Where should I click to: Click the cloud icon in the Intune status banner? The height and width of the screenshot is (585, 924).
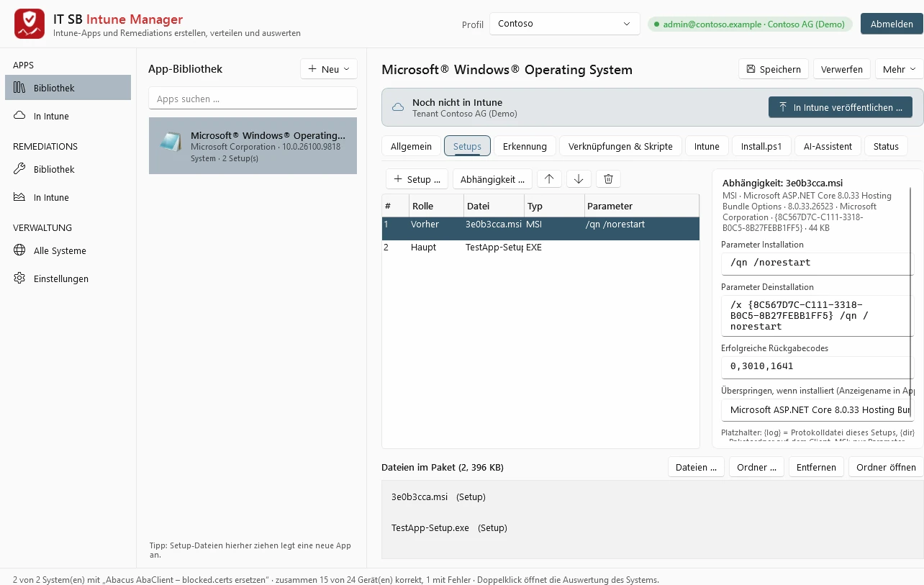(398, 107)
